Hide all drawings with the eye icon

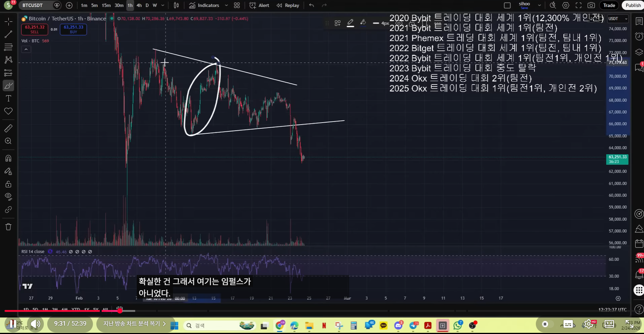8,197
